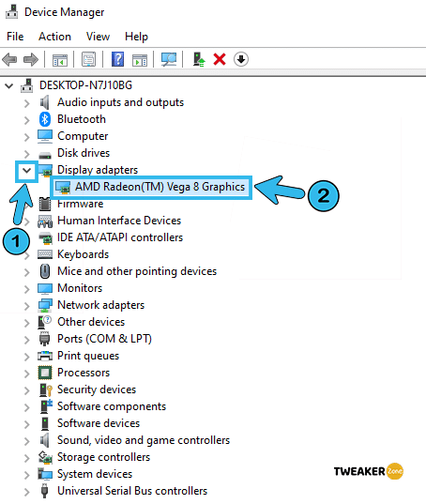Image resolution: width=426 pixels, height=504 pixels.
Task: Select the Computer label
Action: [x=83, y=136]
